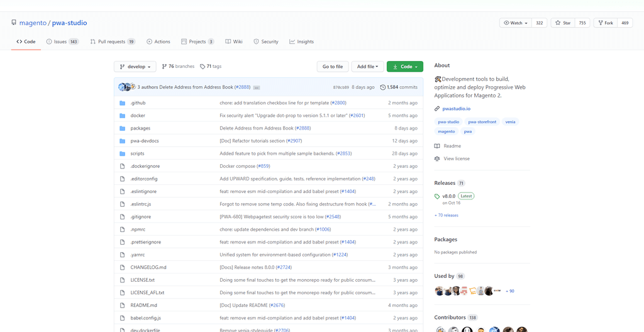The image size is (644, 332).
Task: Click the repository book icon beside magento
Action: pos(14,23)
